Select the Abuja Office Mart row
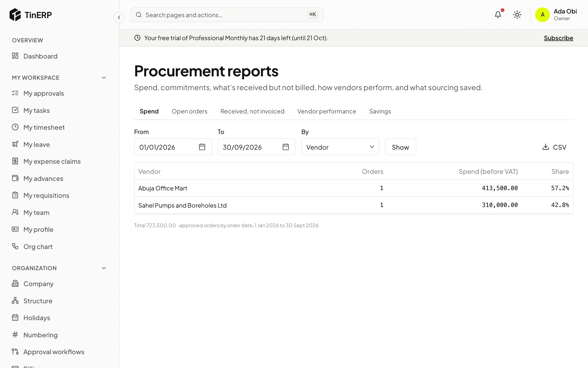Viewport: 588px width, 368px height. 353,188
